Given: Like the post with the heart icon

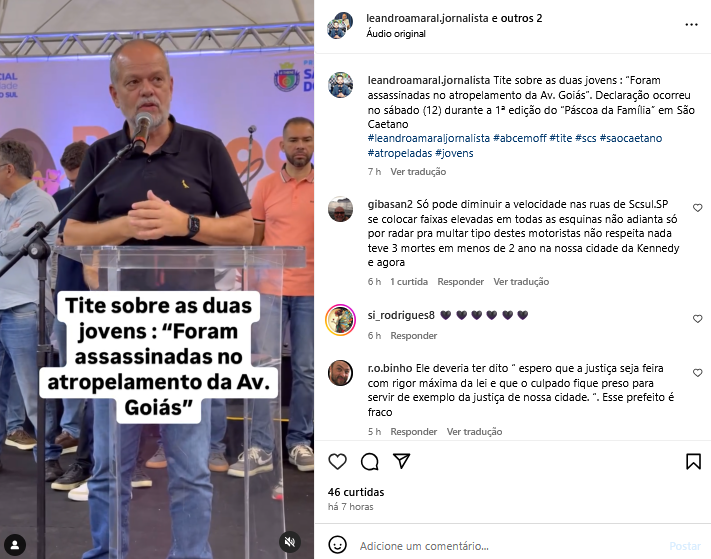Looking at the screenshot, I should 337,462.
